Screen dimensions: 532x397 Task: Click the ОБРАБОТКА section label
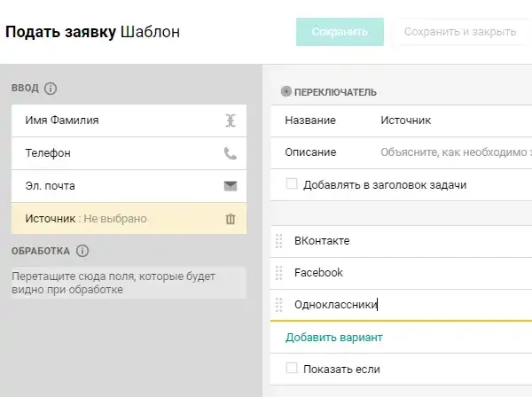pos(41,251)
